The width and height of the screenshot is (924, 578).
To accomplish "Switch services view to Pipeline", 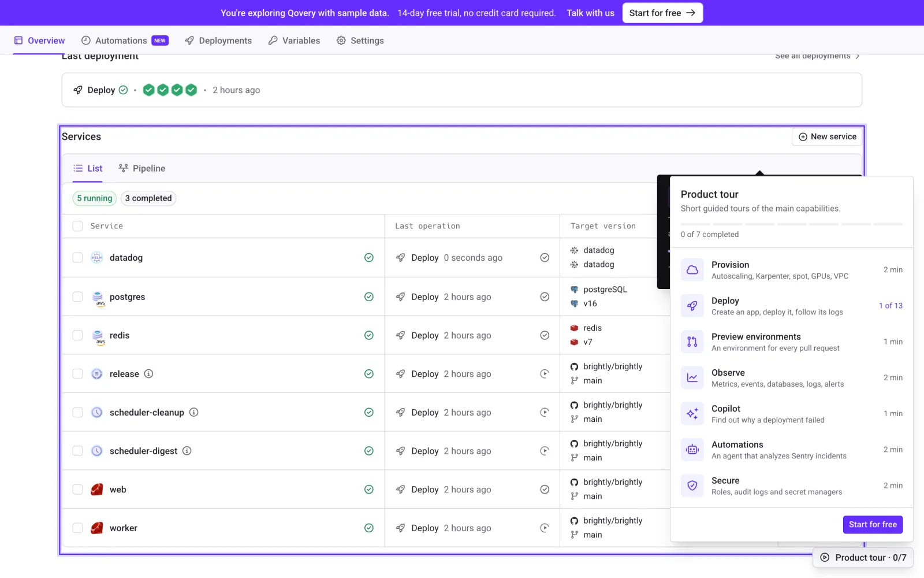I will pos(142,168).
